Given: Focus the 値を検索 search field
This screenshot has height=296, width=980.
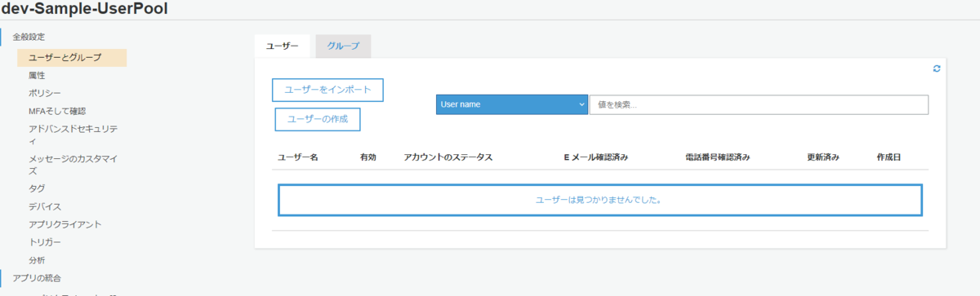Looking at the screenshot, I should tap(759, 104).
